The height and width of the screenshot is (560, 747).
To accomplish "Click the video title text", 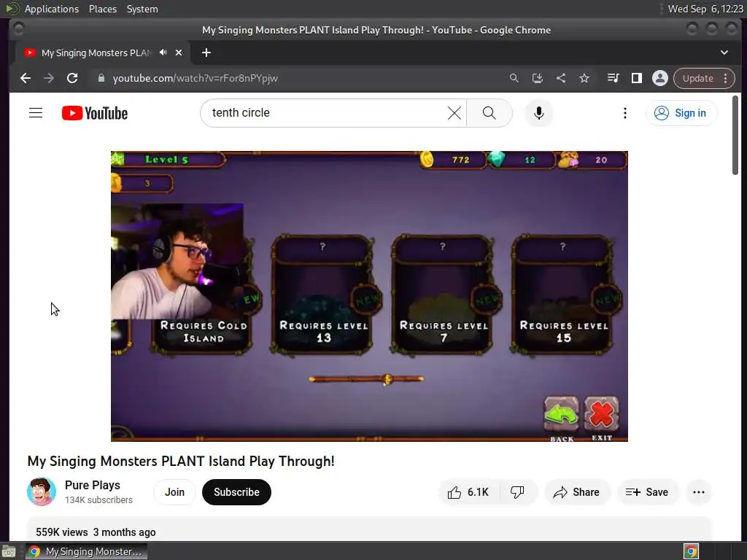I will (x=181, y=461).
